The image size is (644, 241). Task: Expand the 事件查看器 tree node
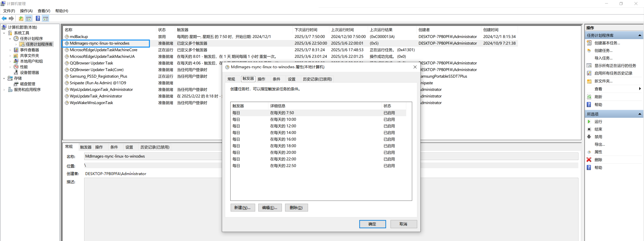pos(10,50)
